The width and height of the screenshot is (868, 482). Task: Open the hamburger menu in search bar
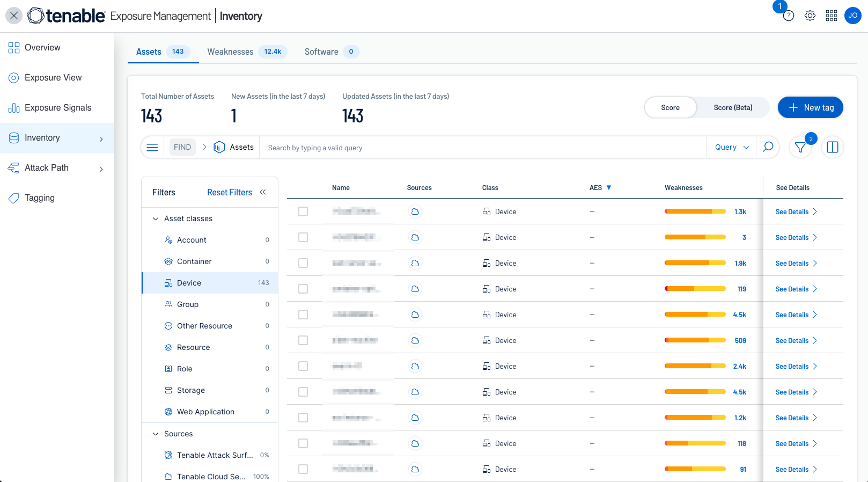[152, 148]
